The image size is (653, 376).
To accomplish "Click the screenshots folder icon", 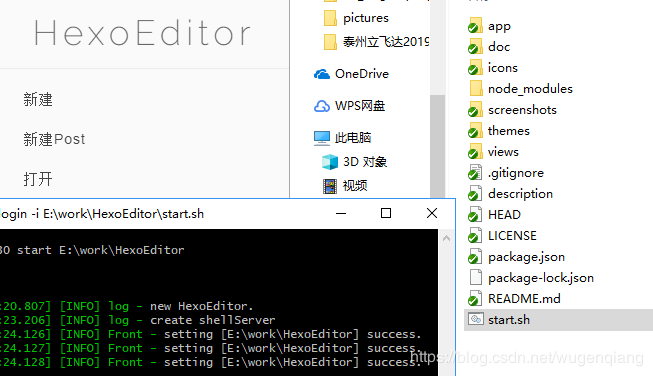I will [x=475, y=110].
